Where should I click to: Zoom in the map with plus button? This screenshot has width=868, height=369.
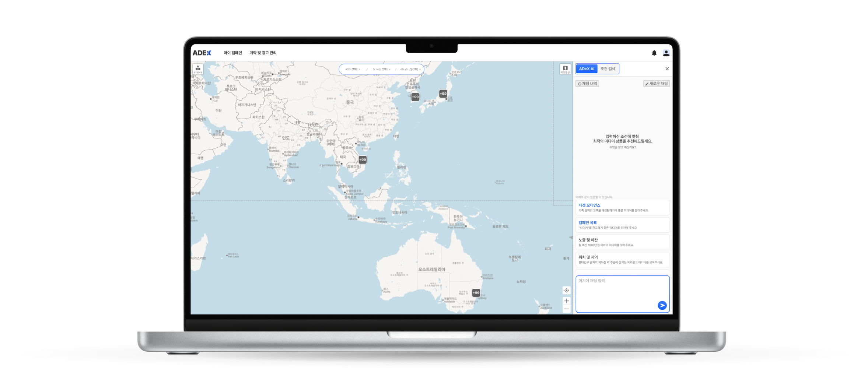[566, 301]
